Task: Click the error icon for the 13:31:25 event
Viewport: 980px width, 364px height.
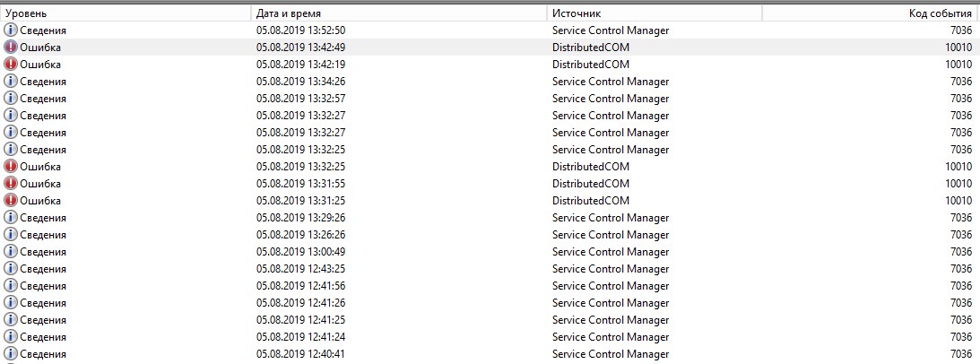Action: point(11,201)
